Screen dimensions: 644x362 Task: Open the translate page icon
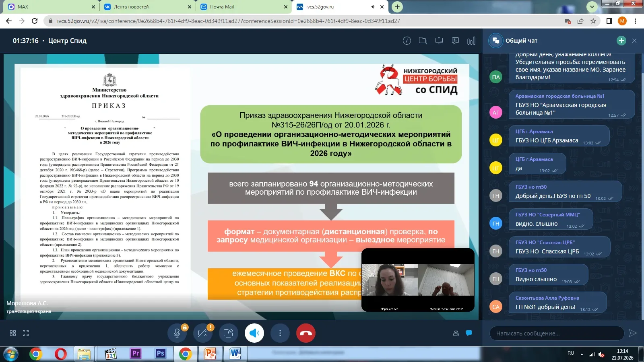coord(568,21)
